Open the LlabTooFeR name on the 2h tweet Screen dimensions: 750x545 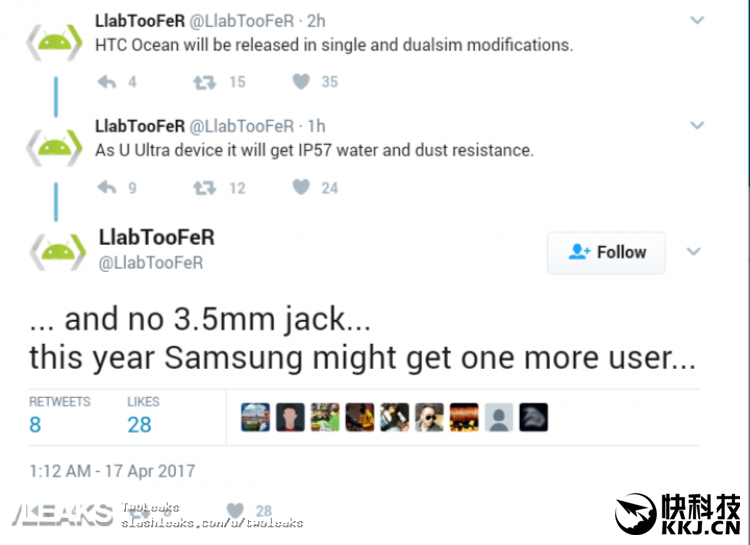click(140, 21)
